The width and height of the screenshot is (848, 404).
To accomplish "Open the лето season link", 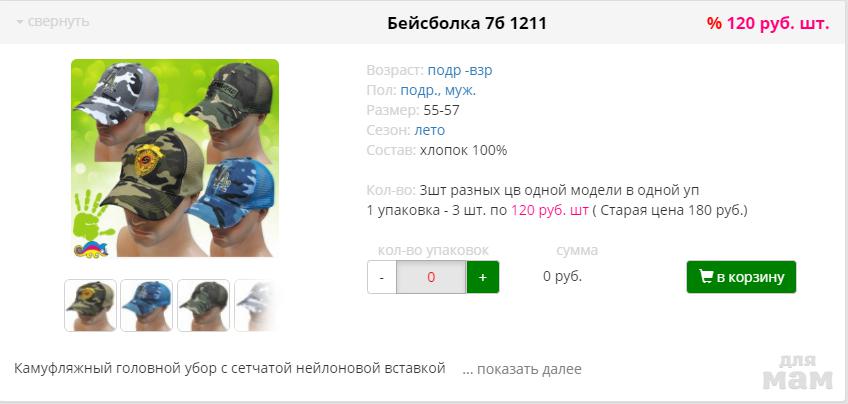I will [429, 130].
